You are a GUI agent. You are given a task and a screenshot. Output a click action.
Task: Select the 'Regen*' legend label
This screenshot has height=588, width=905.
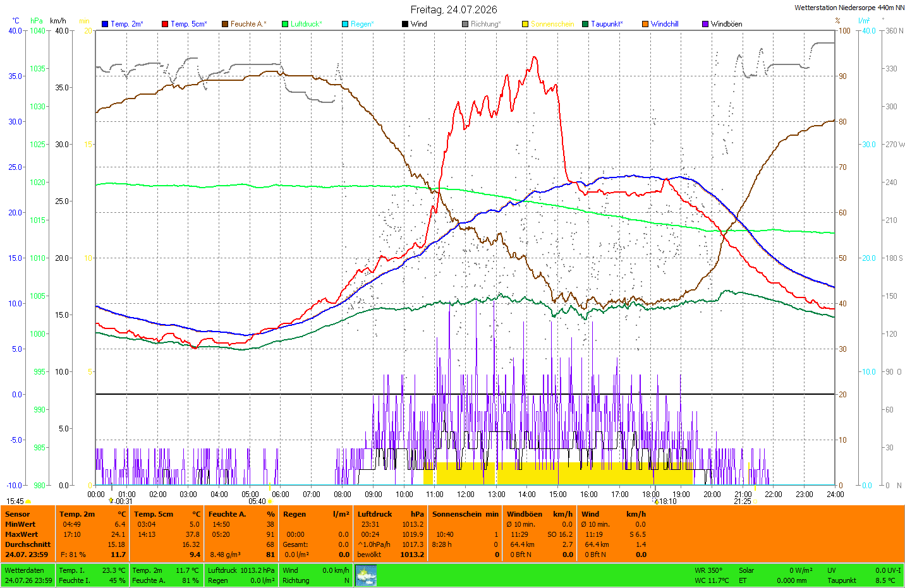[x=362, y=24]
